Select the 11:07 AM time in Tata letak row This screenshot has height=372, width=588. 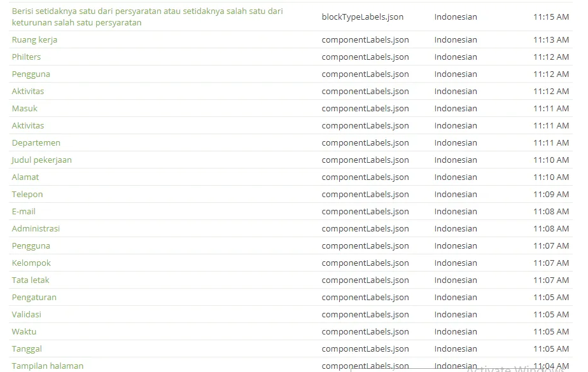(x=551, y=280)
